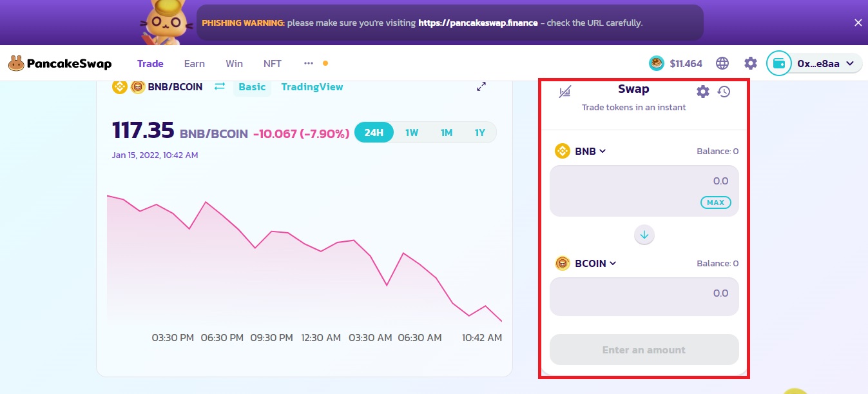Click the orange notification dot in navigation
Image resolution: width=868 pixels, height=394 pixels.
325,63
